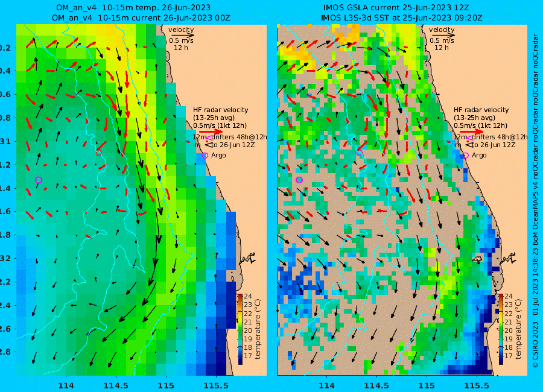Click Argo legend circle in OM_an_v4 panel
The width and height of the screenshot is (543, 392).
click(x=205, y=156)
